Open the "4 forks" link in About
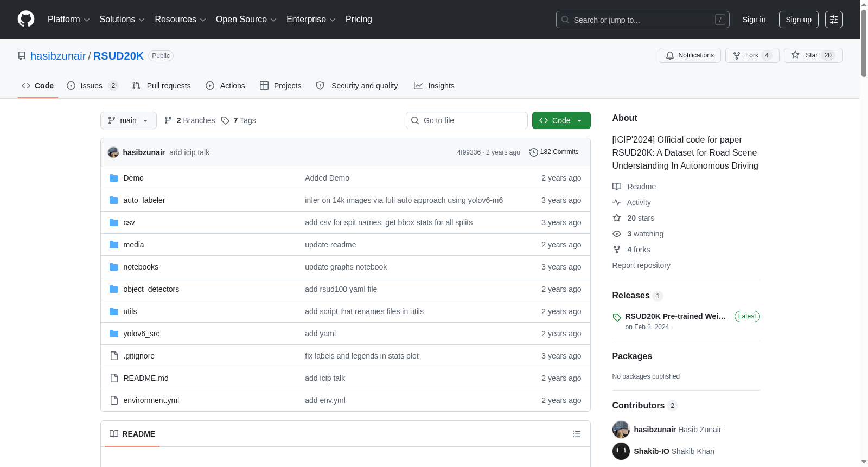The height and width of the screenshot is (467, 868). (639, 250)
